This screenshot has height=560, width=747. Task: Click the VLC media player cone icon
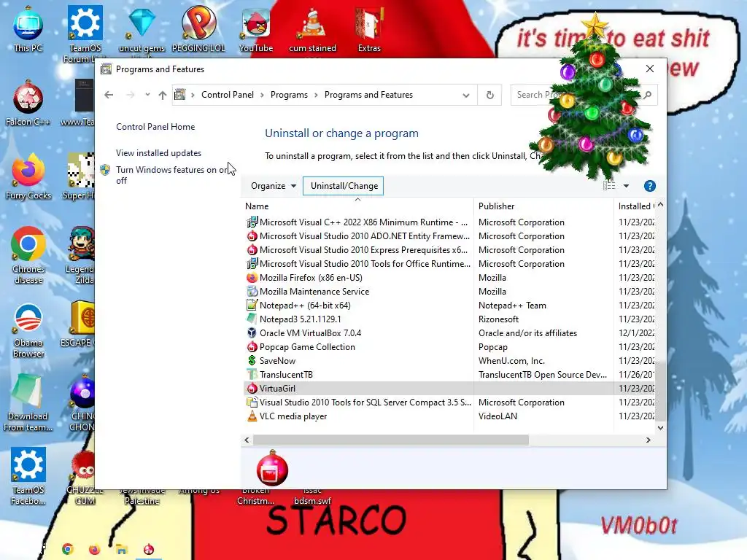[x=252, y=416]
